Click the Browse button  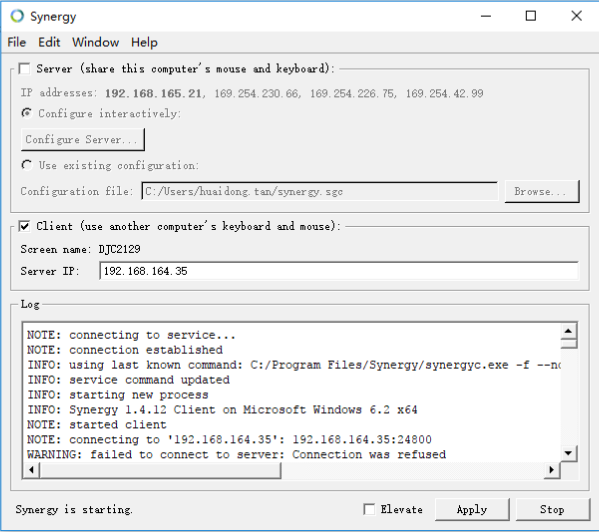(542, 191)
